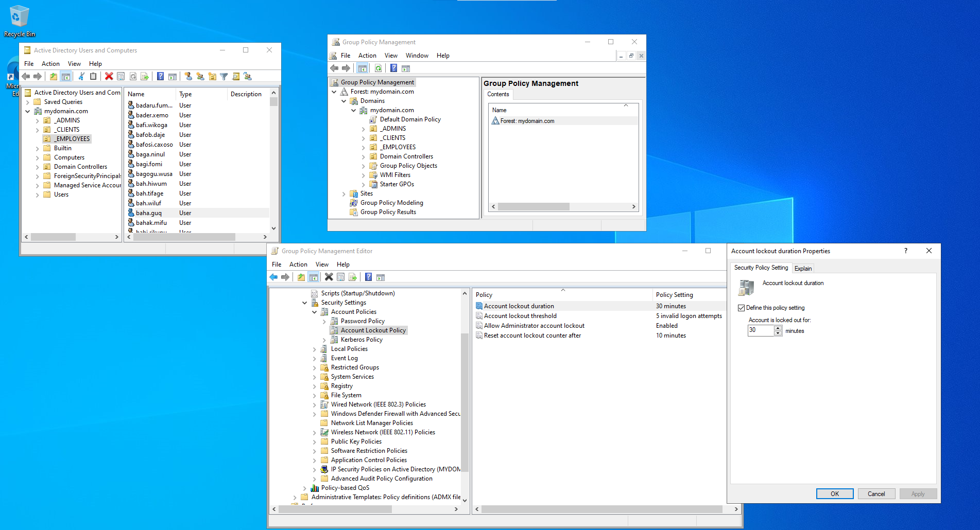Click the blue Back arrow in Policy Editor

(x=273, y=277)
